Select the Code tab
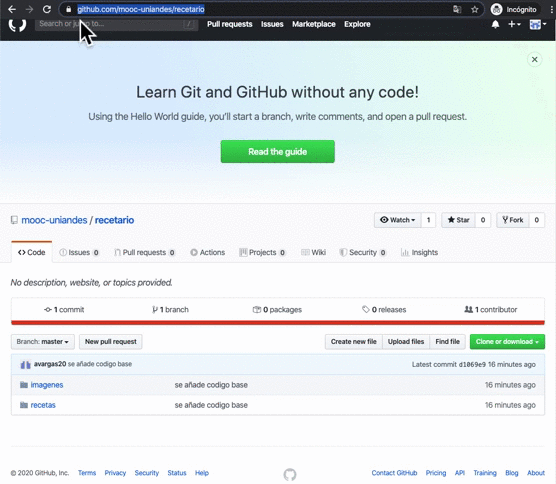Viewport: 556px width, 484px height. [32, 252]
